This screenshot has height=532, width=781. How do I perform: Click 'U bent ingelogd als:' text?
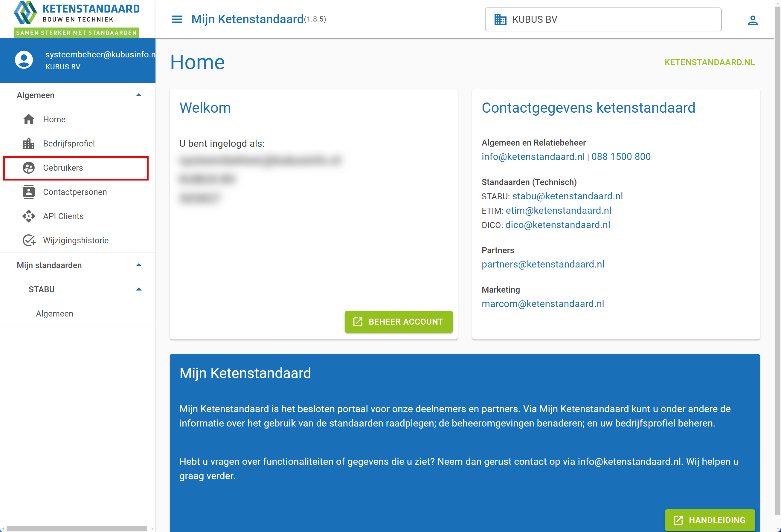tap(222, 144)
